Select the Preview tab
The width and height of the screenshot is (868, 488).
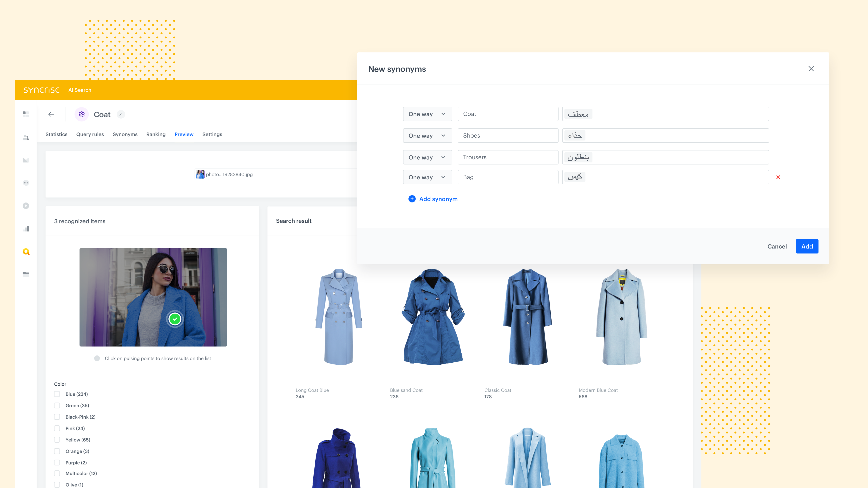pyautogui.click(x=184, y=134)
